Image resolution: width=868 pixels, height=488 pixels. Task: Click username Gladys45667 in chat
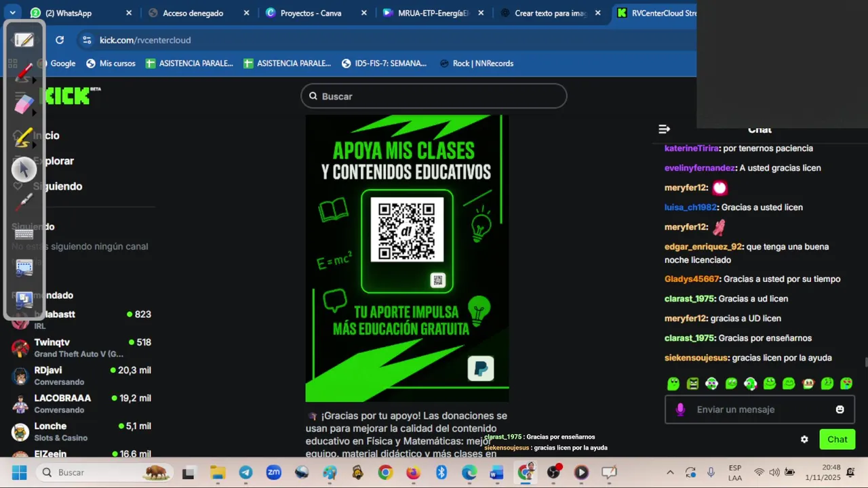pos(691,279)
